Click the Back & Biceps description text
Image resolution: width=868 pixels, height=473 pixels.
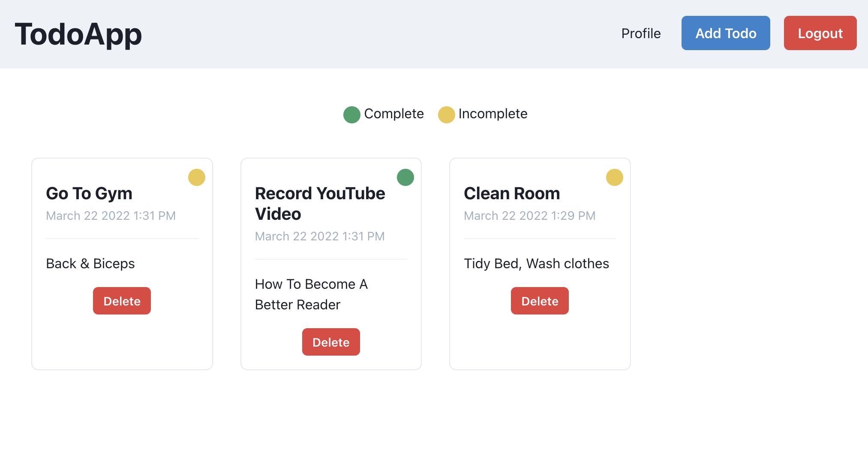click(x=90, y=263)
